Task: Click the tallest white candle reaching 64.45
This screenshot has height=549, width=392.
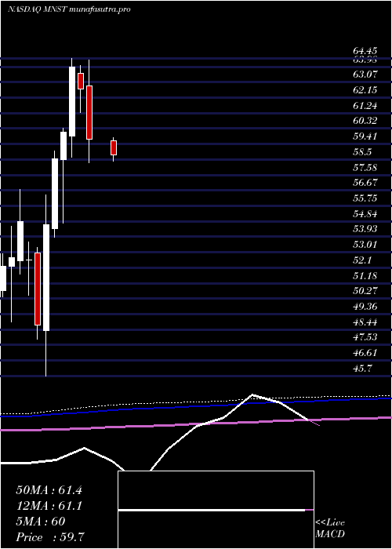Action: tap(72, 101)
